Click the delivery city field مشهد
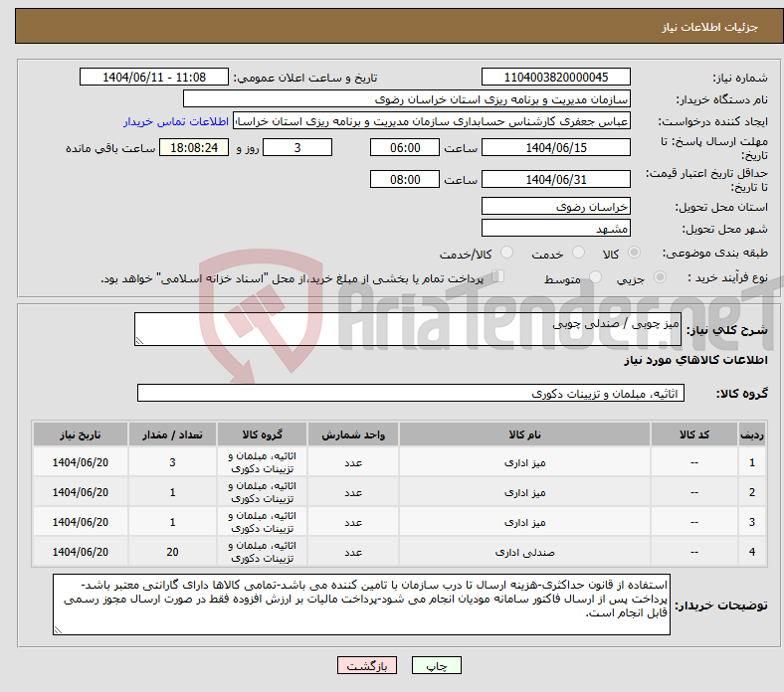This screenshot has height=692, width=784. [555, 229]
